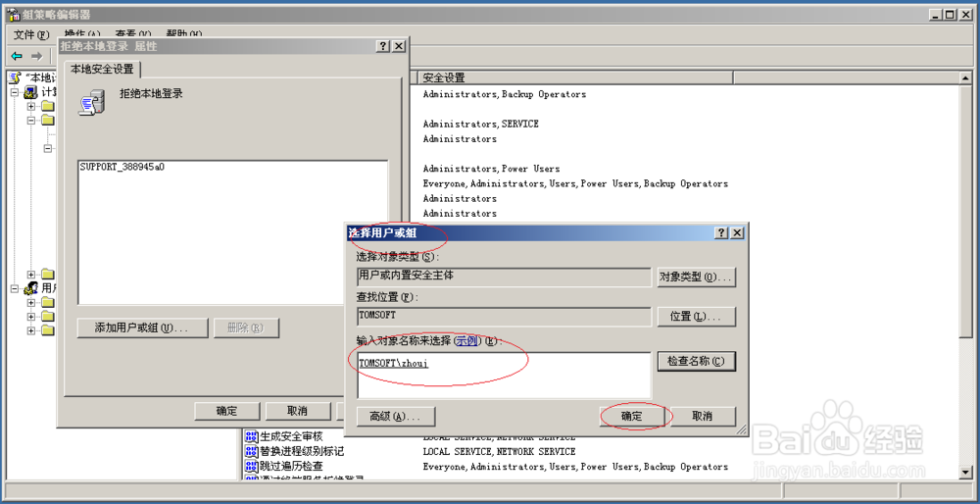Click the first folder icon under 计算机配置
980x504 pixels.
point(48,106)
